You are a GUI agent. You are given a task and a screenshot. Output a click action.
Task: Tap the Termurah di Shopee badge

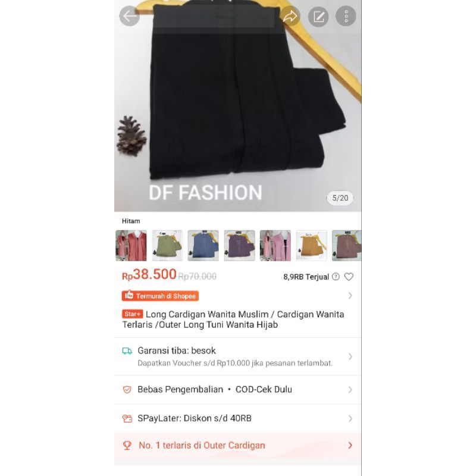point(160,296)
